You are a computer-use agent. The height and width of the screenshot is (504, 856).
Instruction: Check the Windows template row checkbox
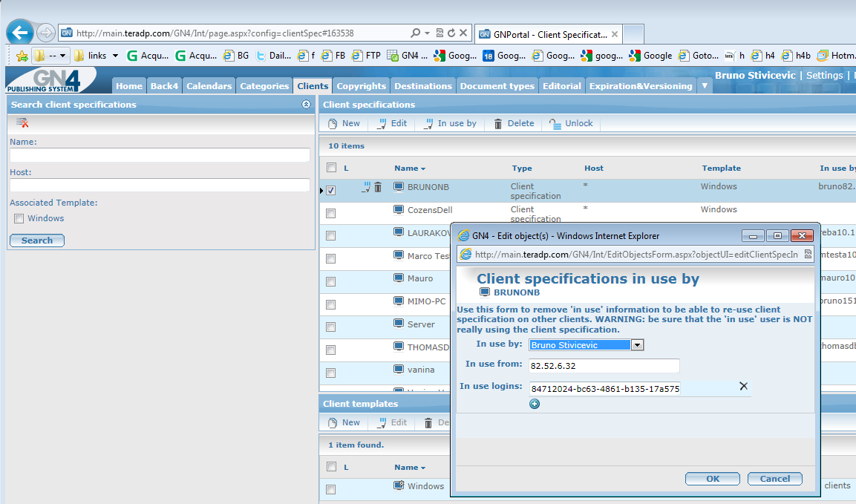[x=331, y=489]
